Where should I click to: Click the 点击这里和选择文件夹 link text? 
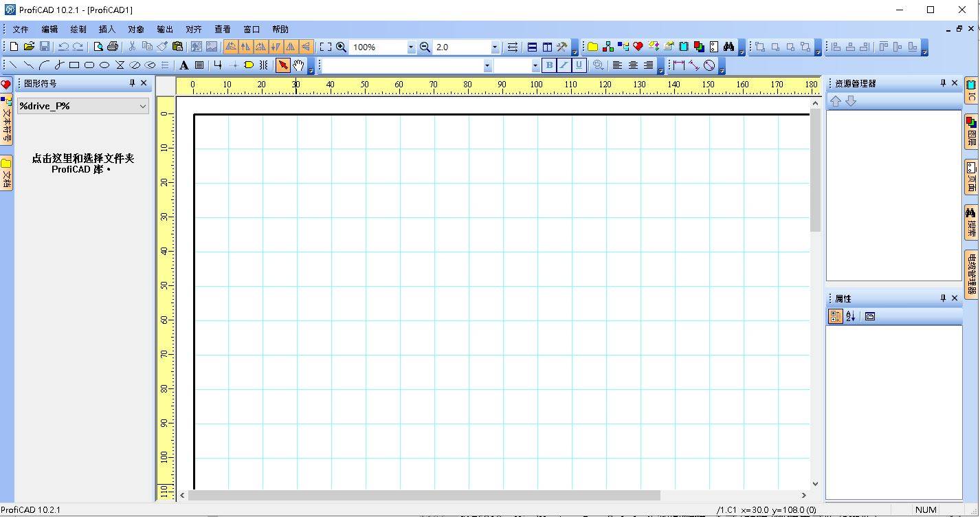pos(82,158)
